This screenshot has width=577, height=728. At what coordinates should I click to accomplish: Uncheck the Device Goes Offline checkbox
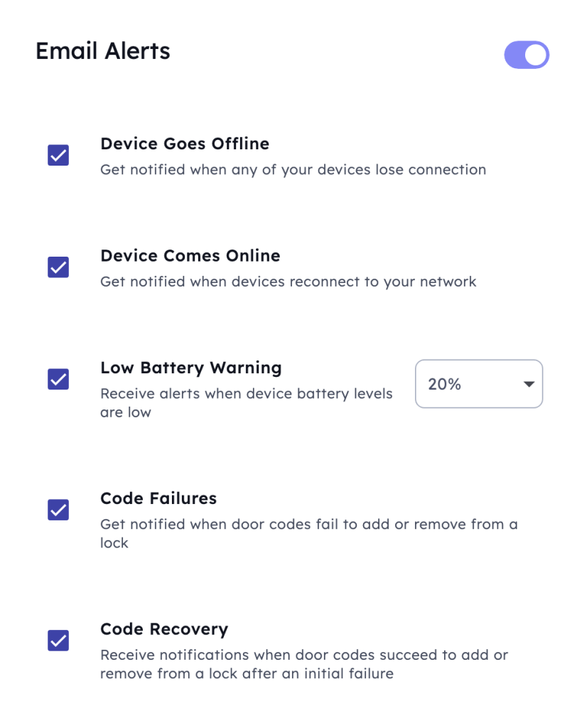58,155
